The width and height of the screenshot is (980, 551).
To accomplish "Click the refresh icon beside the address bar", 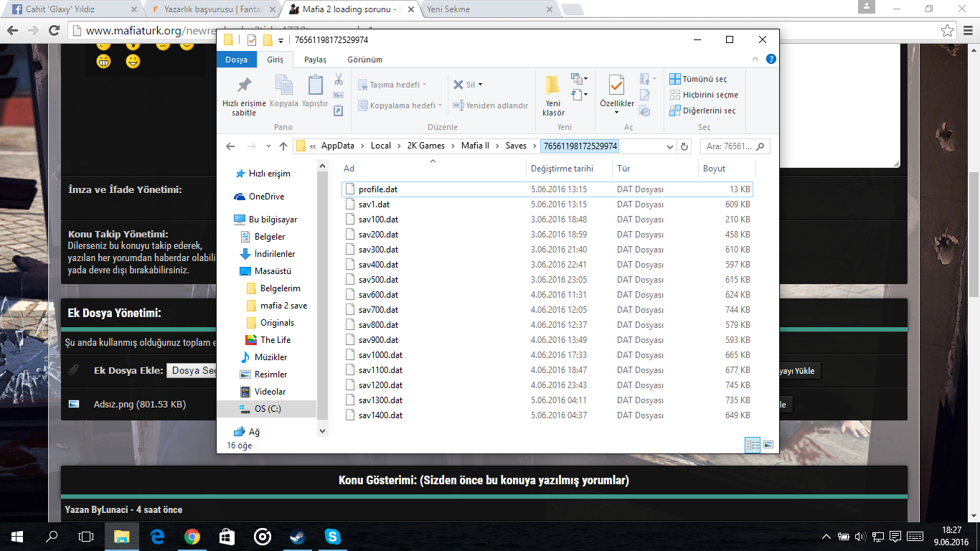I will (x=684, y=146).
